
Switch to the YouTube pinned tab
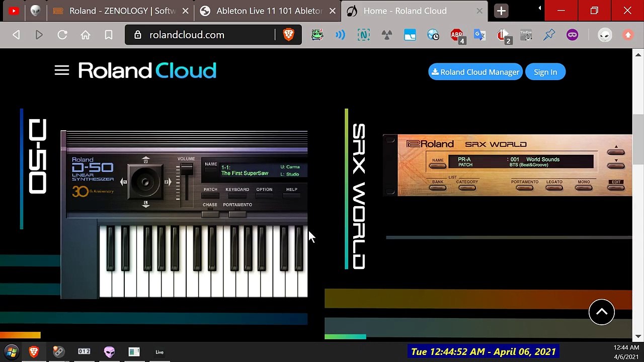(x=14, y=11)
